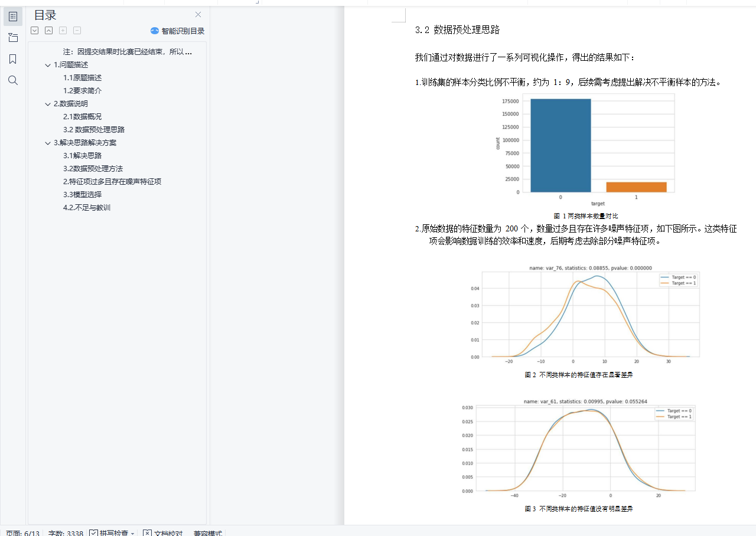
Task: Collapse the 2.数据说明 section
Action: tap(48, 104)
